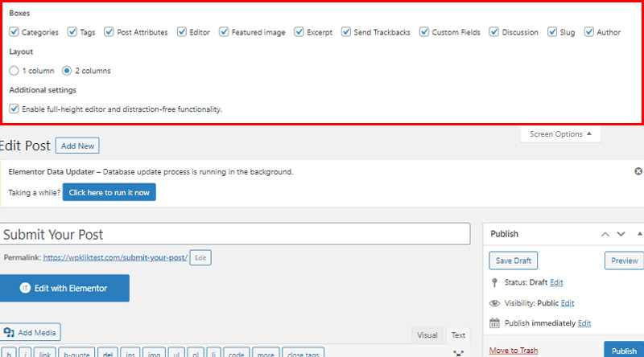644x357 pixels.
Task: Click the publish date calendar icon
Action: coord(494,323)
